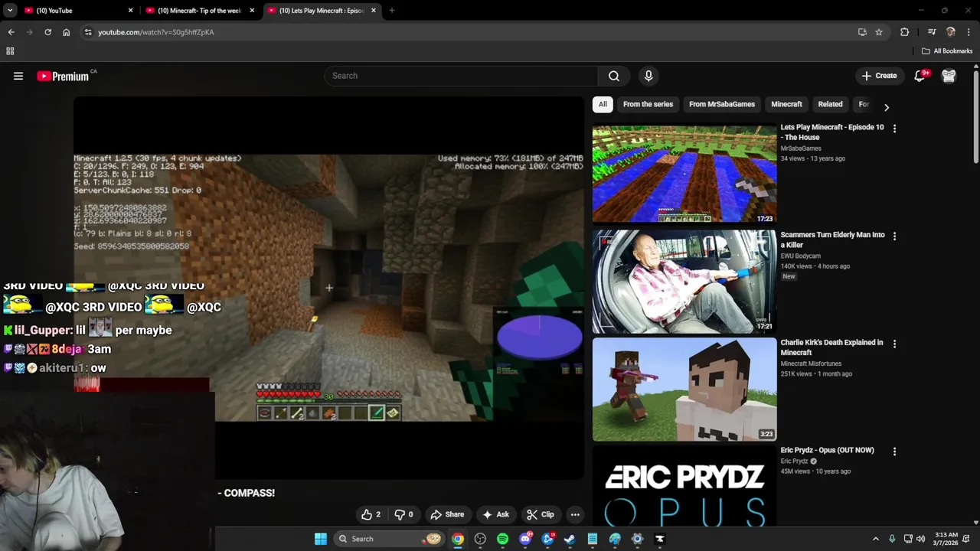Select the All filter chip

[603, 104]
